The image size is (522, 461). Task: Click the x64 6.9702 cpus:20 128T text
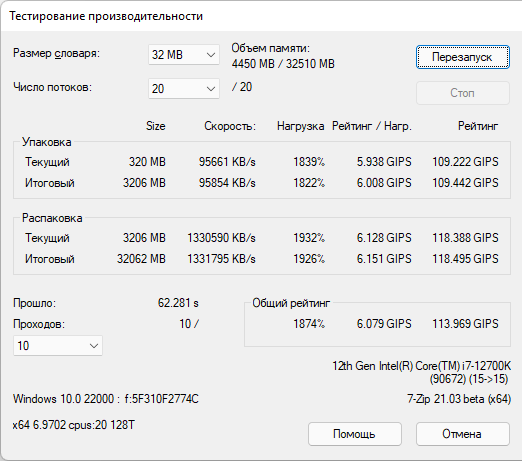point(74,425)
